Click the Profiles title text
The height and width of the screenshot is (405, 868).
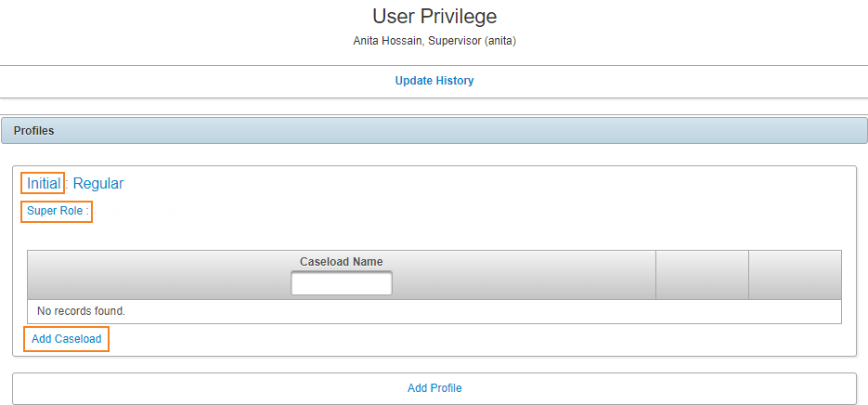pos(33,131)
